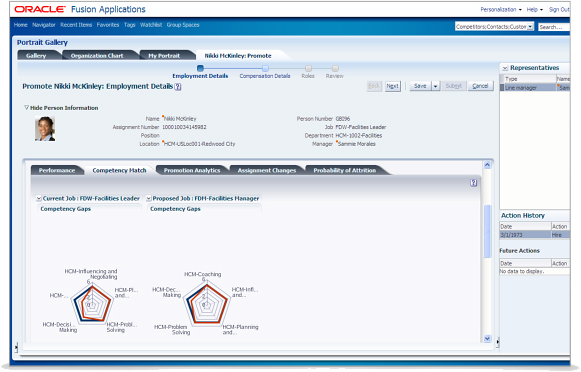Click HCM-Influencing and Negotiating chart label
The image size is (581, 372).
pos(91,274)
